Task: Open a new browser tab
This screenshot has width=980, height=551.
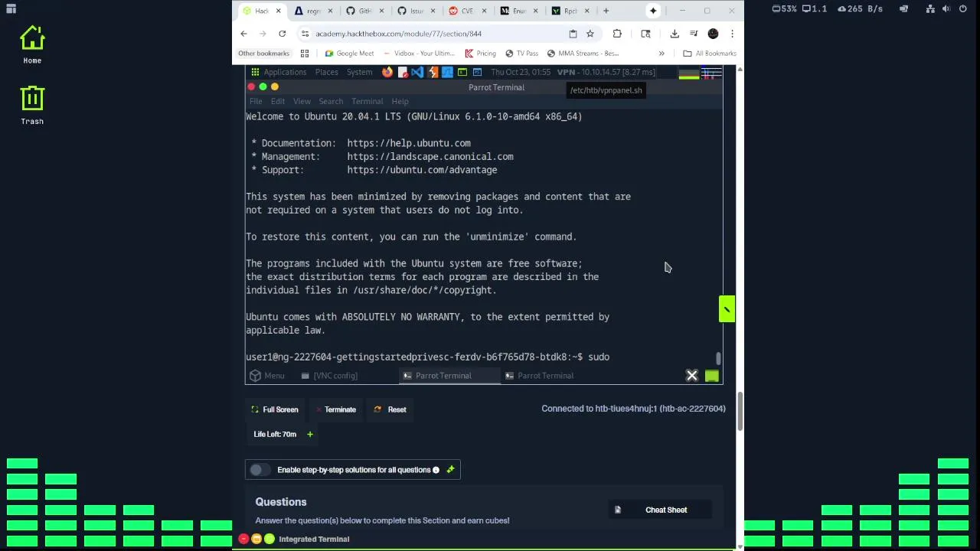Action: [x=606, y=11]
